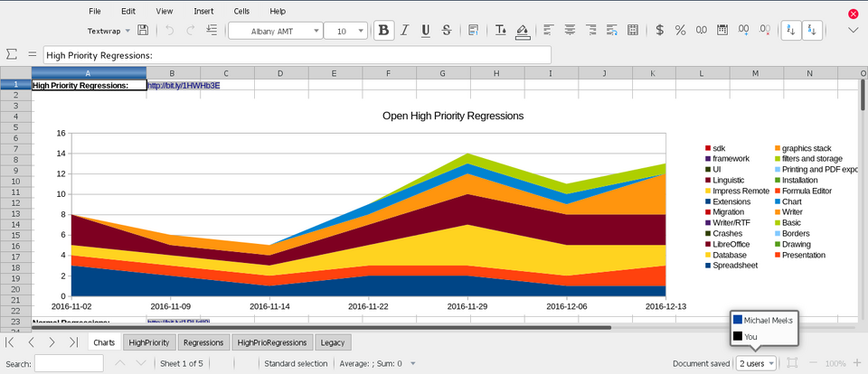Viewport: 868px width, 374px height.
Task: Click the Spreadsheet legend color swatch
Action: click(708, 266)
